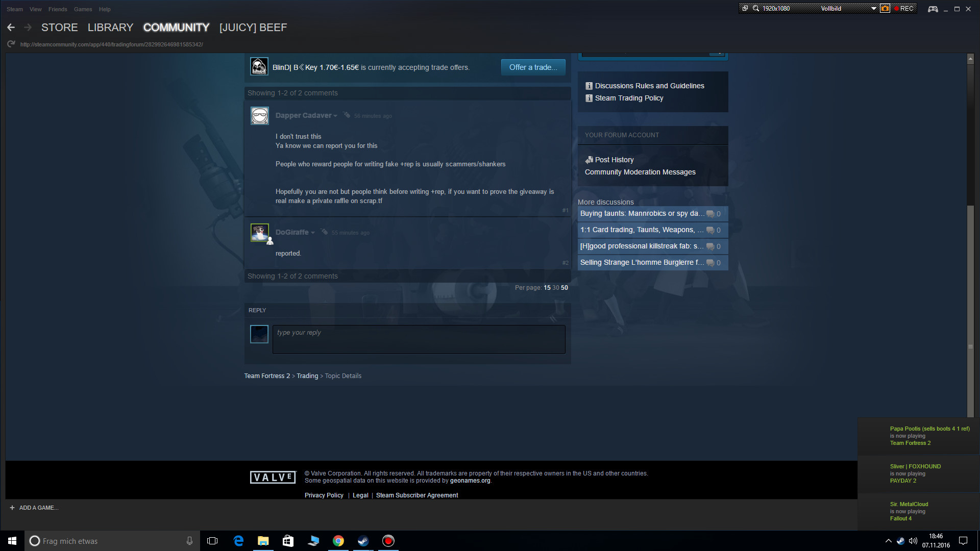Click the red record app taskbar icon
Screen dimensions: 980x551
pyautogui.click(x=388, y=541)
